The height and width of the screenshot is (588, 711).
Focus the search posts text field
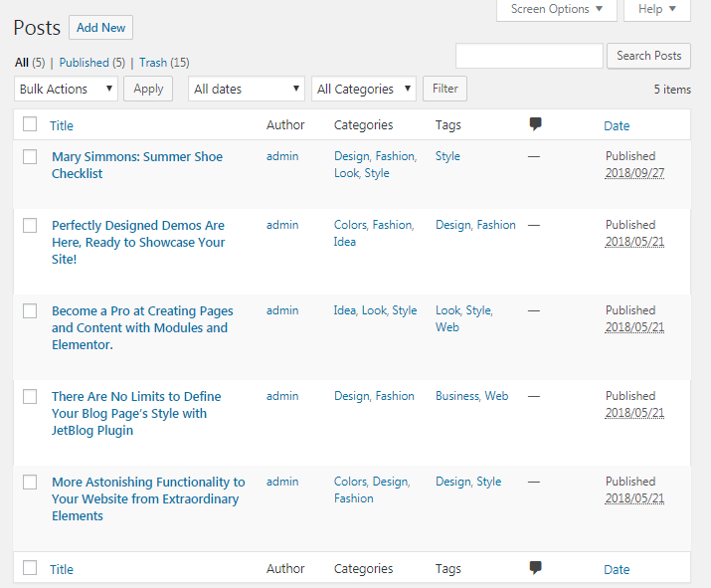pos(529,56)
